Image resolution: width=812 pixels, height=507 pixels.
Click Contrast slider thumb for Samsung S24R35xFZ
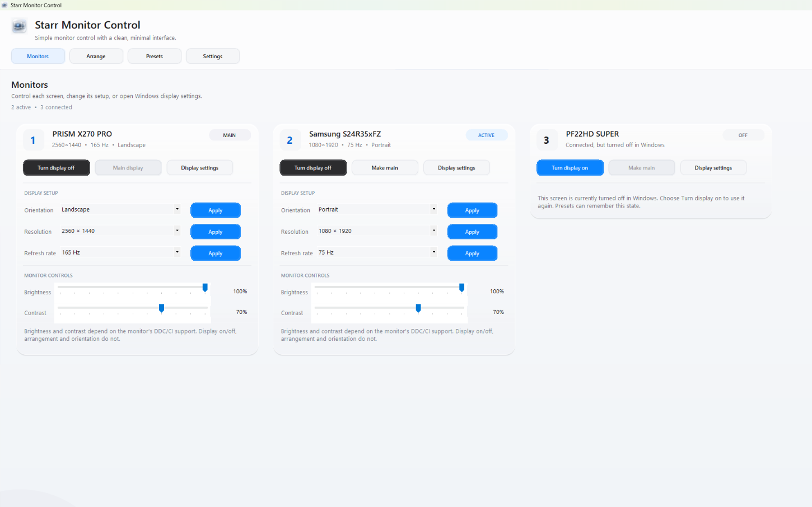[418, 308]
